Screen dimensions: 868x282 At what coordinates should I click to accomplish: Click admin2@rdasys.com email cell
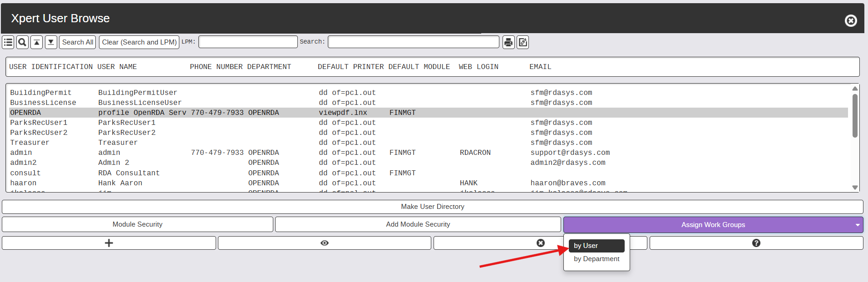click(x=568, y=163)
